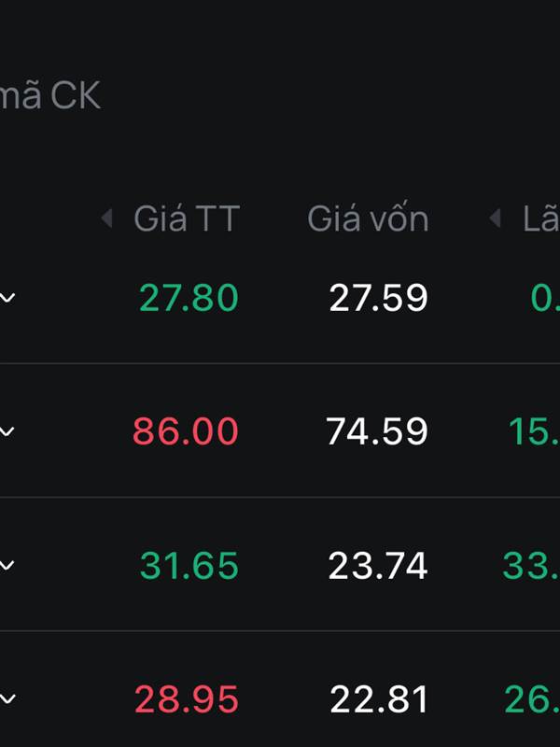Click the cost price 22.81
The width and height of the screenshot is (560, 747).
click(379, 698)
